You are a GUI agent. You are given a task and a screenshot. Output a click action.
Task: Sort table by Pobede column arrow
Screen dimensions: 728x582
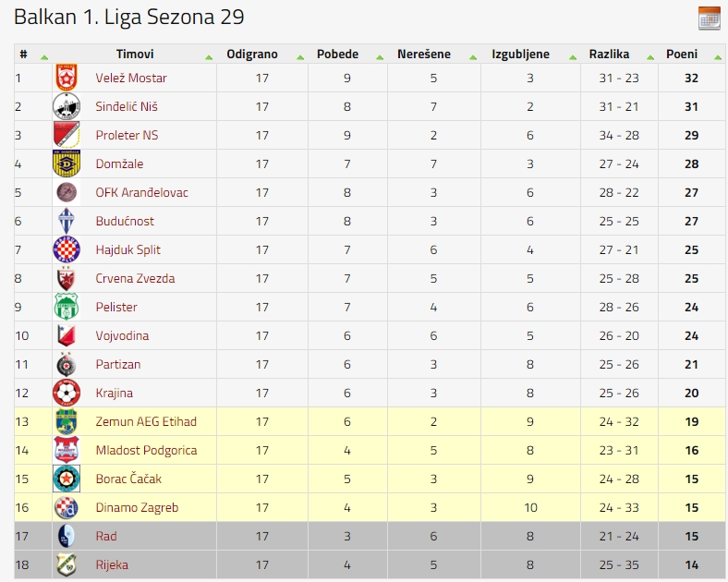[x=380, y=57]
